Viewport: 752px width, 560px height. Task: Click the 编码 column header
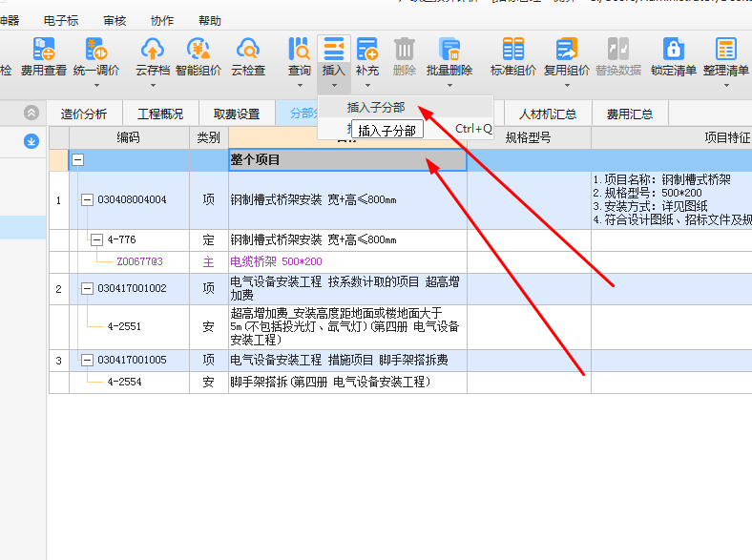click(129, 138)
